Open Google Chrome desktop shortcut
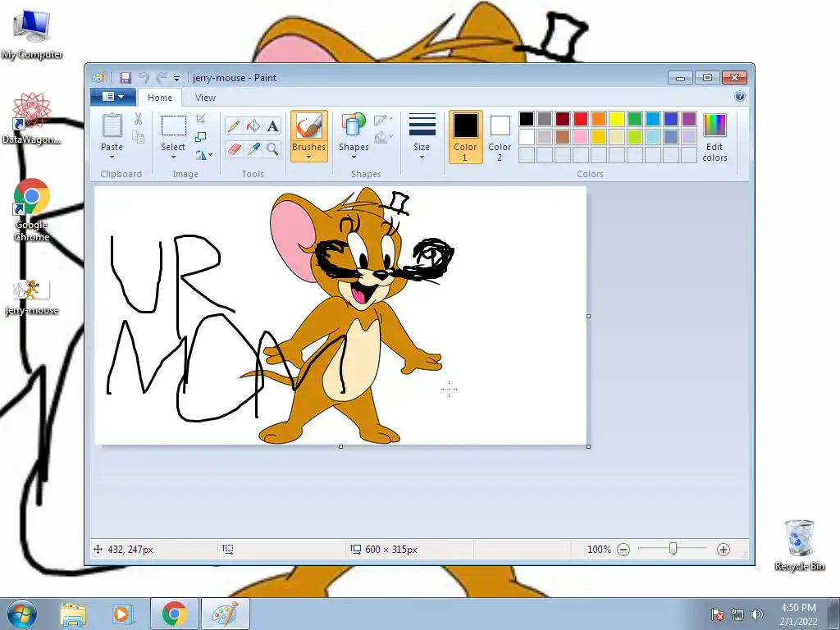 tap(32, 210)
